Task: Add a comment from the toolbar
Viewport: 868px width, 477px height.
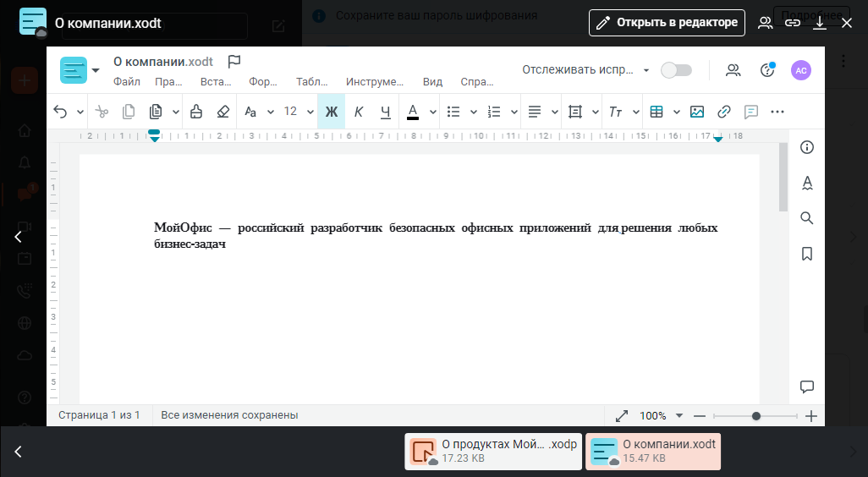Action: pos(751,112)
